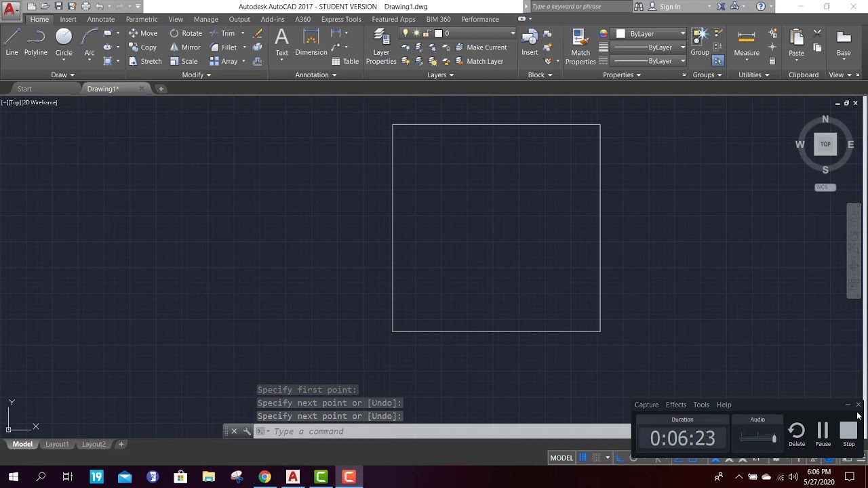The image size is (868, 488).
Task: Click the Measure tool
Action: (x=747, y=42)
